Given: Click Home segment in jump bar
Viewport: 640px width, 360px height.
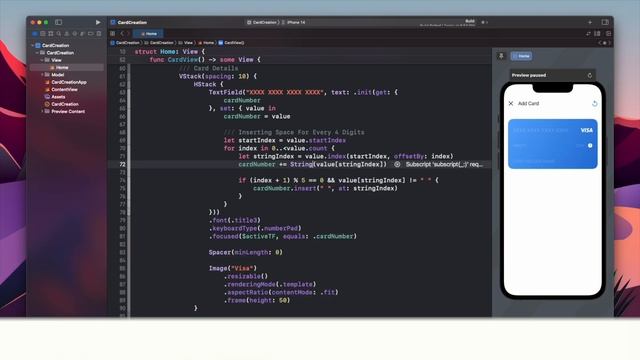Looking at the screenshot, I should point(207,42).
